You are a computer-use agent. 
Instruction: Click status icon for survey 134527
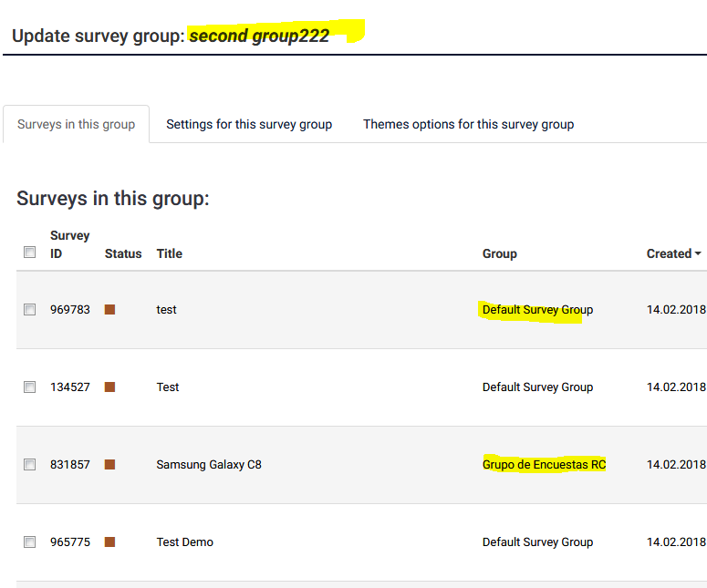pos(110,387)
